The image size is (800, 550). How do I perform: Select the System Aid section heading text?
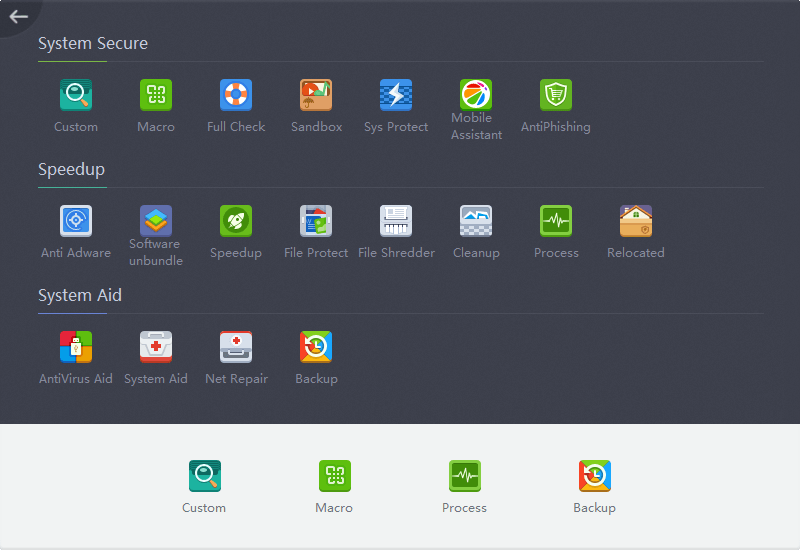80,295
